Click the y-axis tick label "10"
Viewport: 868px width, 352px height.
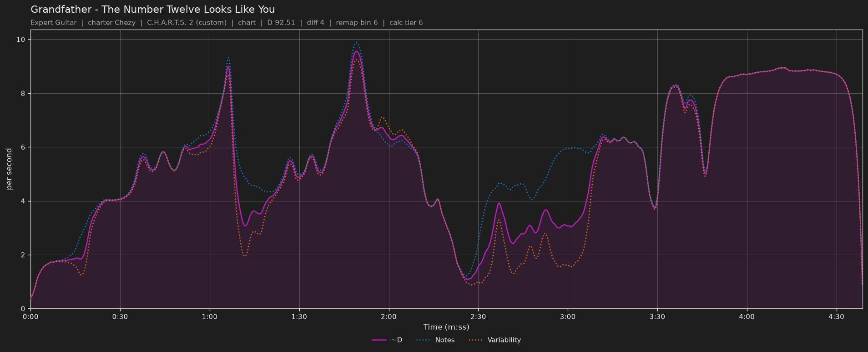tap(21, 40)
